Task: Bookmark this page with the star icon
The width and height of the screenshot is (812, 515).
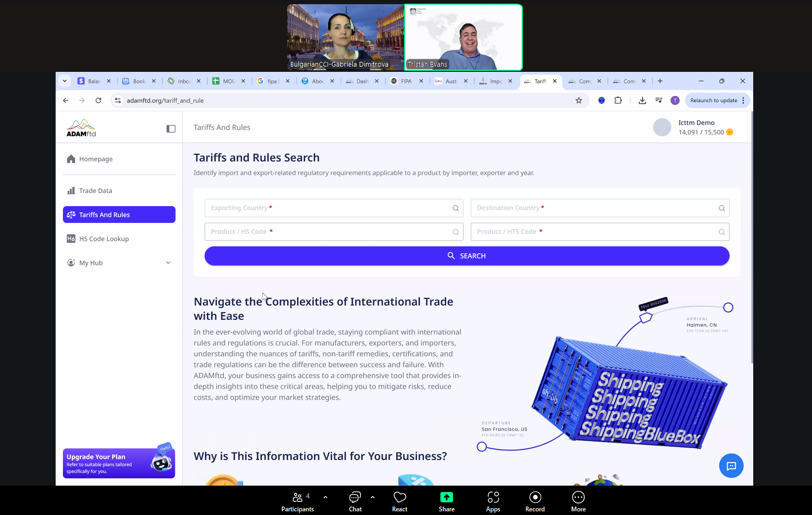Action: click(x=579, y=101)
